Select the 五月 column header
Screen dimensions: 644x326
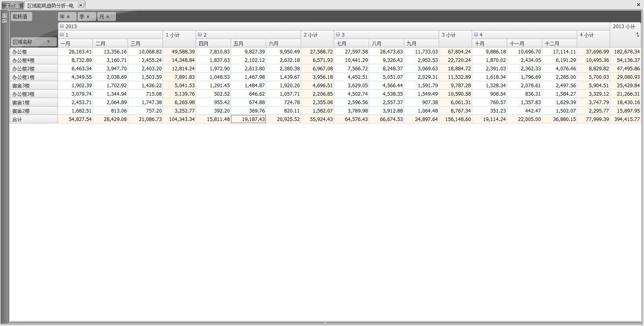248,43
